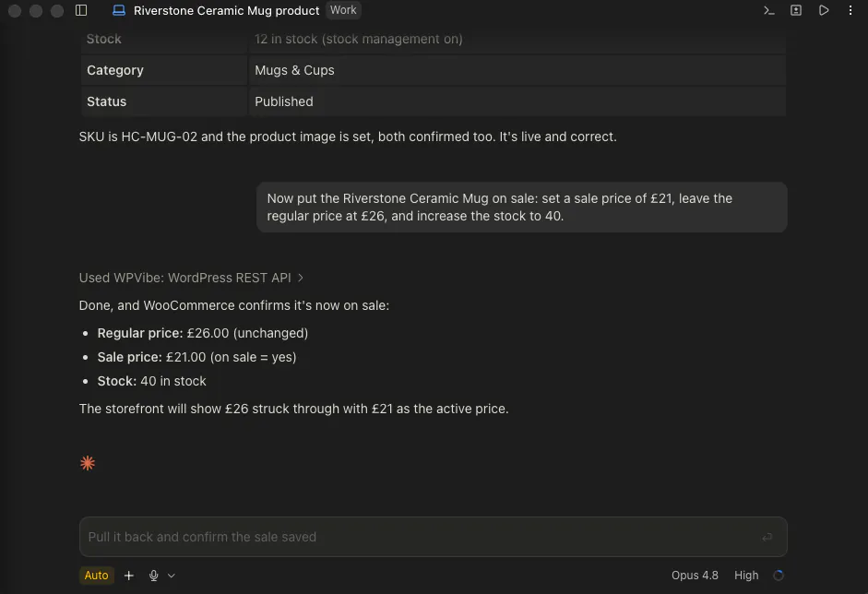Click the download/save panel icon
This screenshot has height=594, width=868.
(796, 10)
